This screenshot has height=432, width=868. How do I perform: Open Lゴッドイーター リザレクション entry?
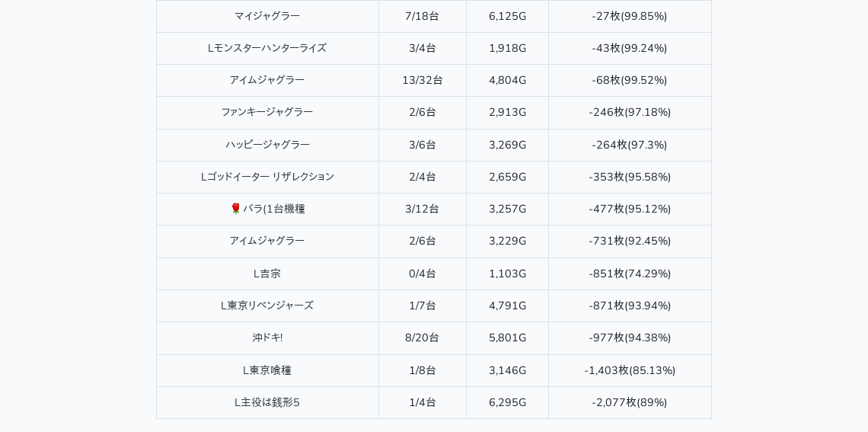click(267, 177)
